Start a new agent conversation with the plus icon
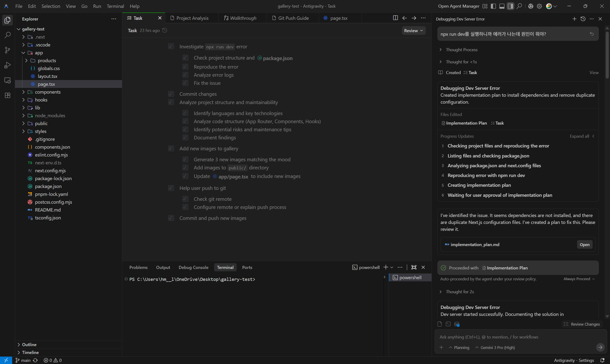The image size is (610, 364). pos(574,19)
